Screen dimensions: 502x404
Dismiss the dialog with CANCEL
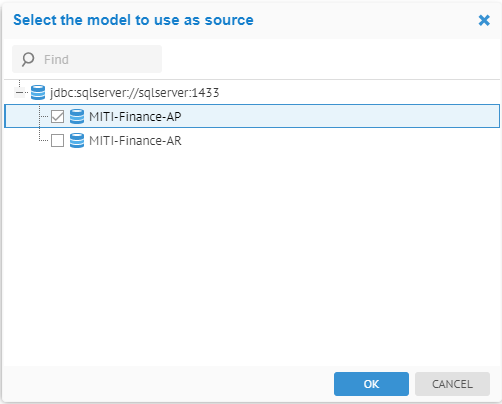pyautogui.click(x=452, y=384)
